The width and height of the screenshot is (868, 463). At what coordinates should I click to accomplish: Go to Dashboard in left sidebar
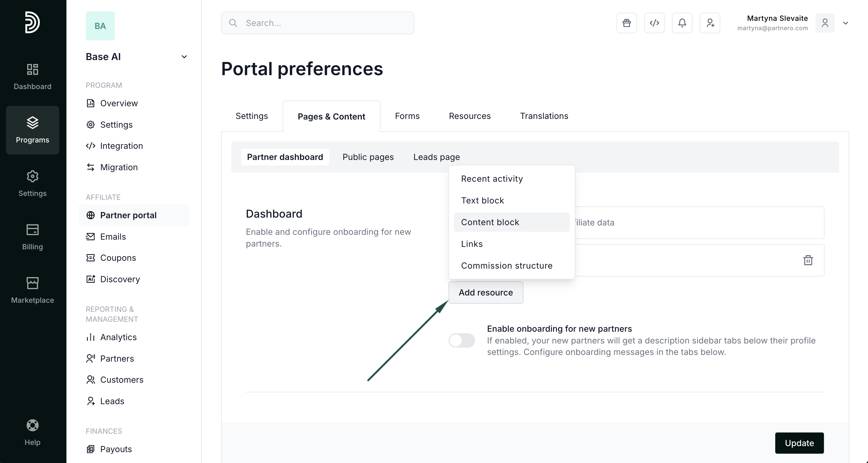click(32, 76)
